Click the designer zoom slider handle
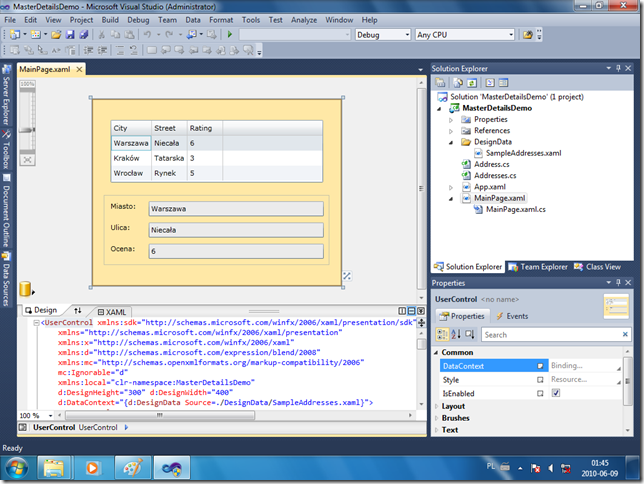 (x=27, y=130)
